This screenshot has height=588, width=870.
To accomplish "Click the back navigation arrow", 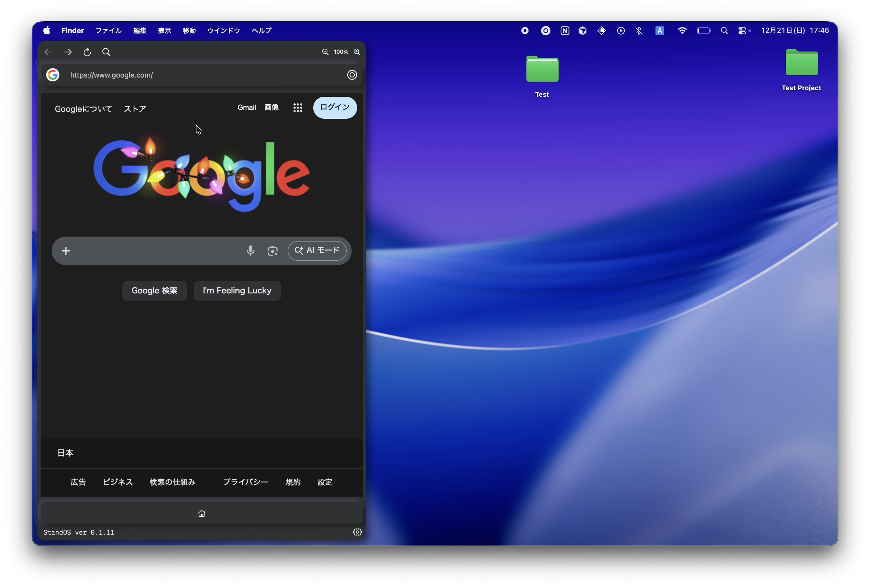I will click(48, 52).
